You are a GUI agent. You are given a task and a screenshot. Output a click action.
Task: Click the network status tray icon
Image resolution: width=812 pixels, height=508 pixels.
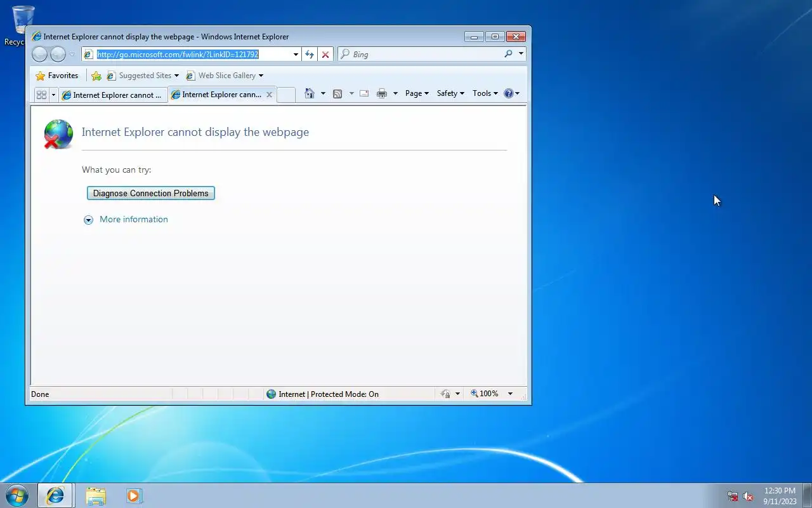click(733, 497)
